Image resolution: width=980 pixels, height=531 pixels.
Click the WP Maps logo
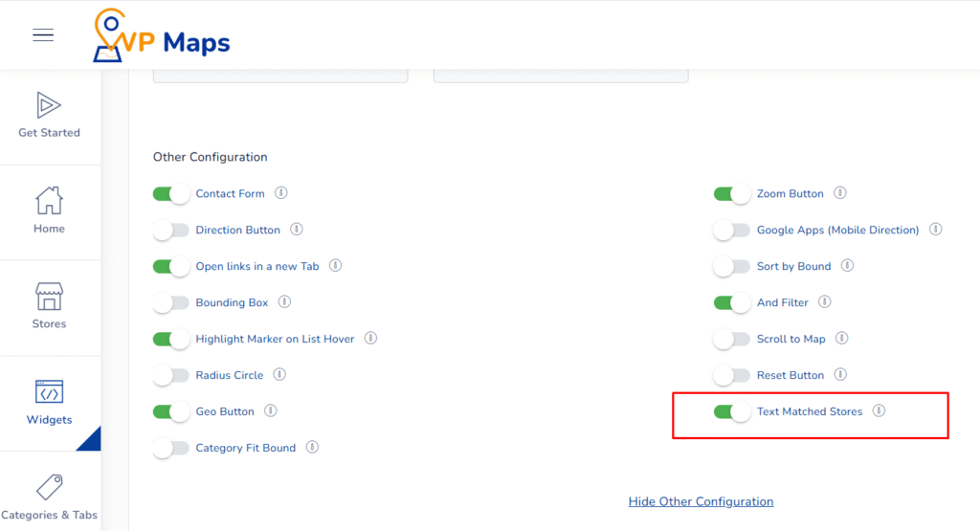162,37
